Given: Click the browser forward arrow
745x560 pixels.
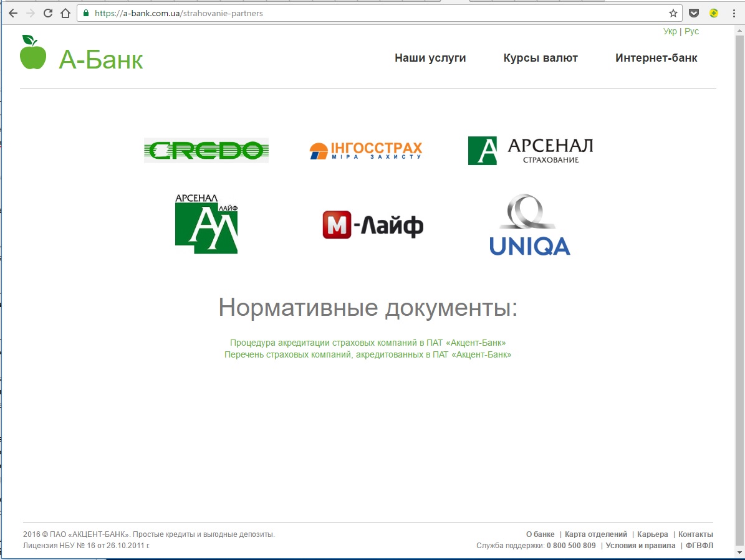Looking at the screenshot, I should point(31,13).
